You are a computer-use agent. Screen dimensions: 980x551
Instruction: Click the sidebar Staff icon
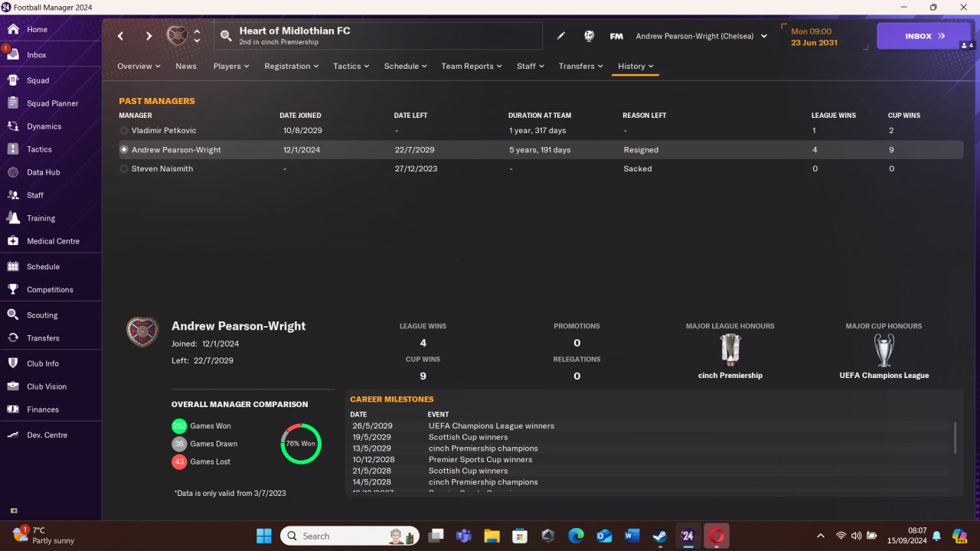pos(13,195)
